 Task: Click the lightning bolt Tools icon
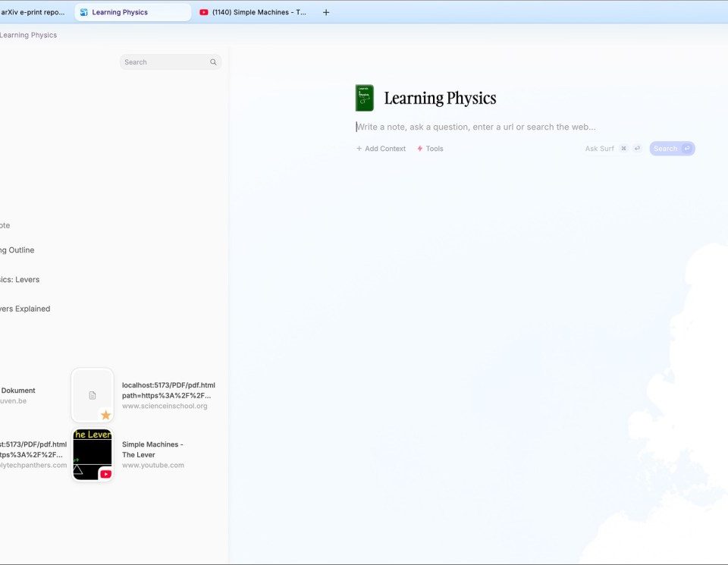tap(420, 149)
